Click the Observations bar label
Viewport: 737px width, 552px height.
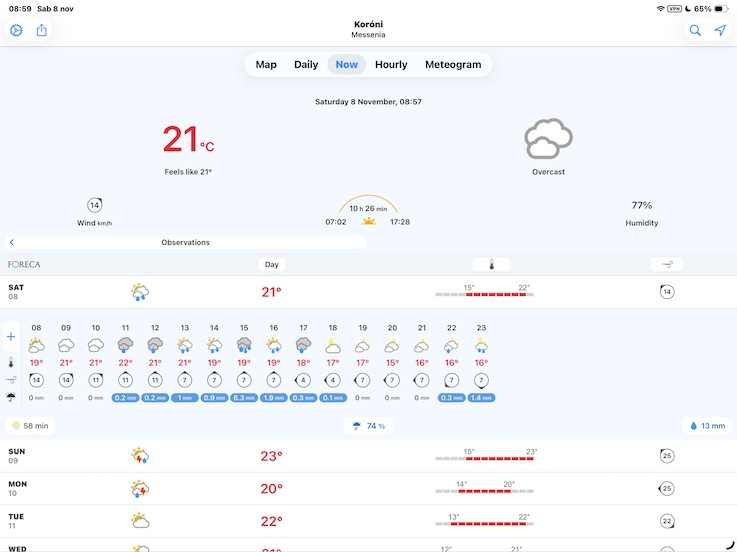(186, 242)
